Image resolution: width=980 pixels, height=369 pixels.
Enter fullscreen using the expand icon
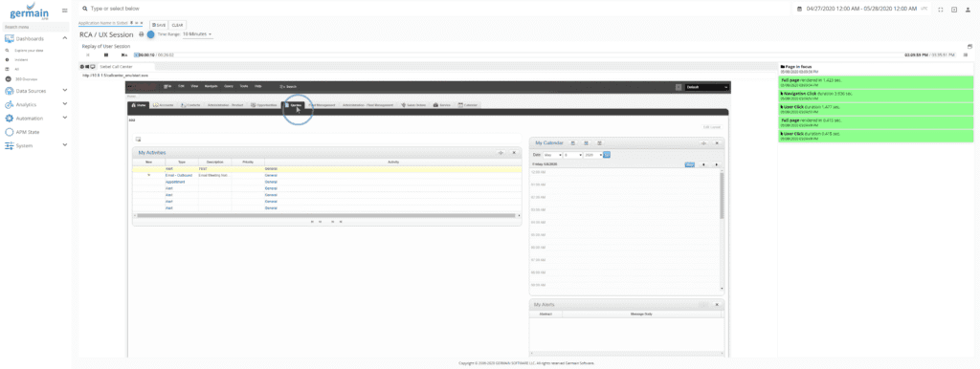click(x=941, y=10)
